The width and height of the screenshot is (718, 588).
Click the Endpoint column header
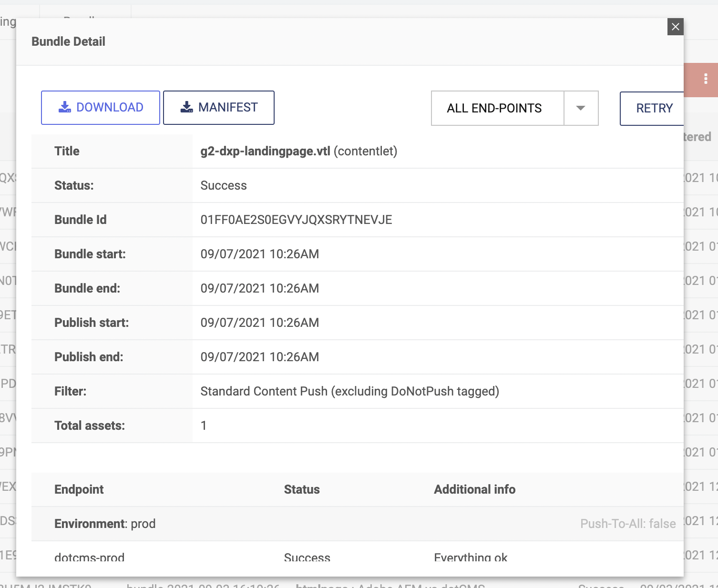79,489
